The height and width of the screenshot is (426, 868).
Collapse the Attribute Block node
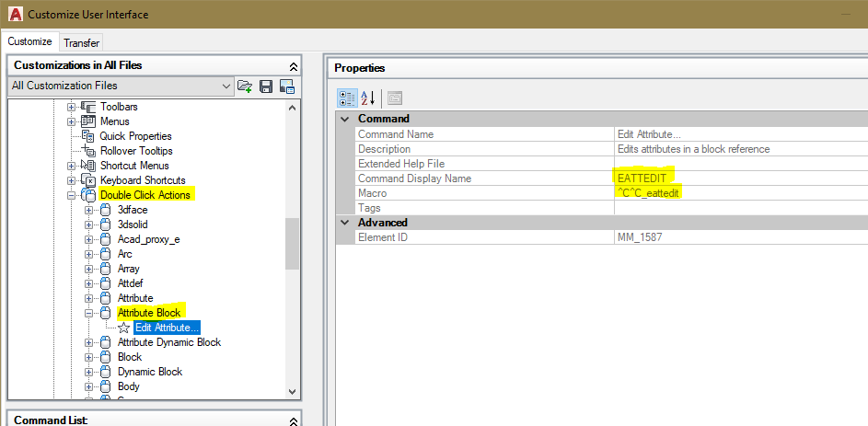click(x=88, y=313)
